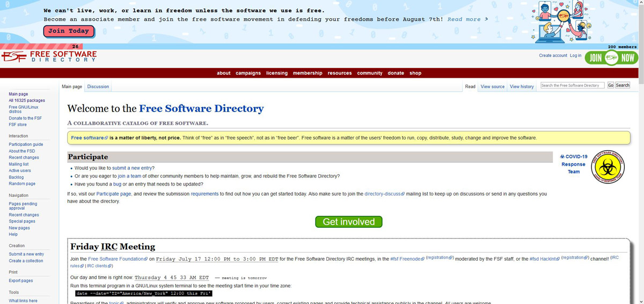Image resolution: width=644 pixels, height=304 pixels.
Task: Open the IRC clients link
Action: (100, 266)
